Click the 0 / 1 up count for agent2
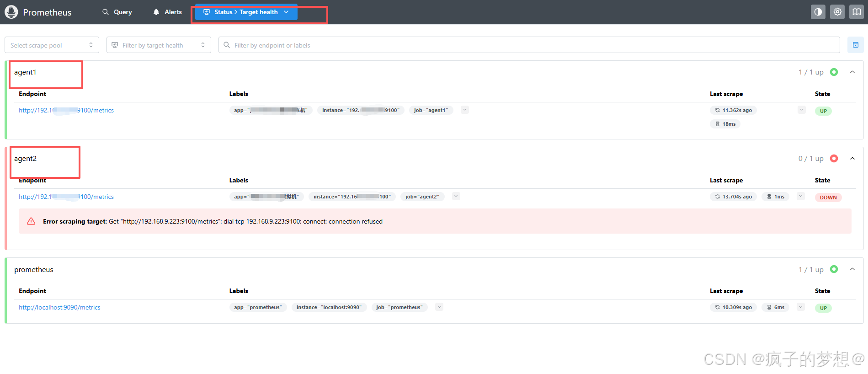 pos(811,159)
